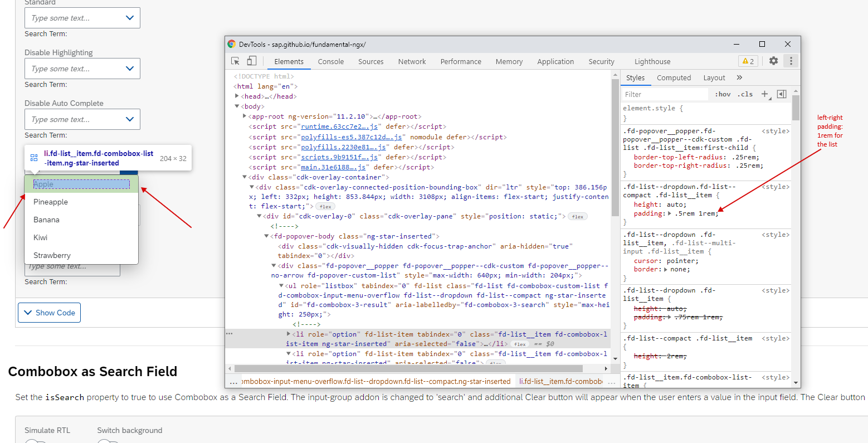Select Kiwi in the combobox list
868x443 pixels.
click(x=81, y=237)
